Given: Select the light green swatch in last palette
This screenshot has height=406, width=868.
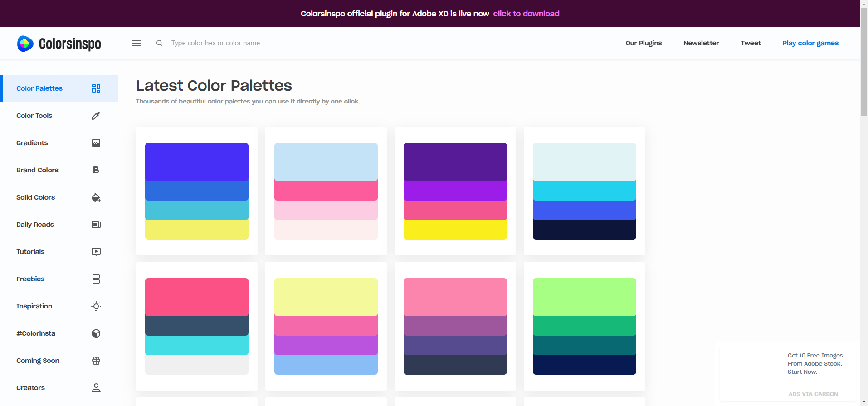Looking at the screenshot, I should click(x=584, y=297).
